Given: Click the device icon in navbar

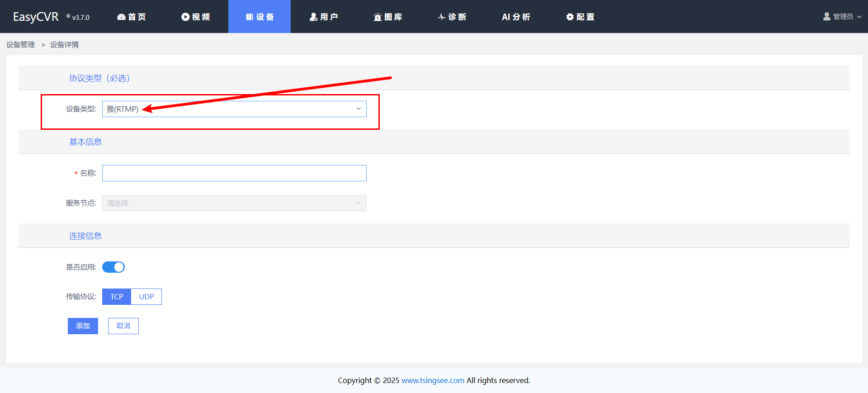Looking at the screenshot, I should tap(250, 17).
